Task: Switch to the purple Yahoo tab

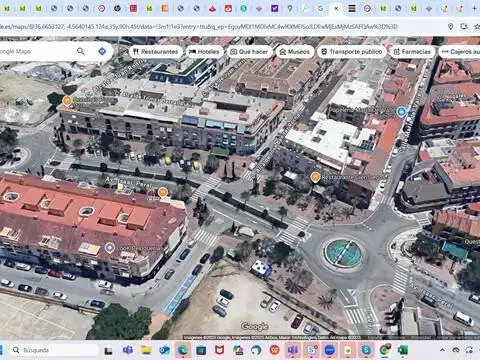Action: pyautogui.click(x=275, y=9)
